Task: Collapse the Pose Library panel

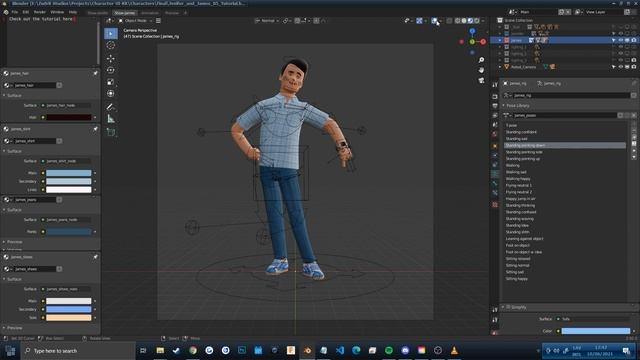Action: coord(504,106)
